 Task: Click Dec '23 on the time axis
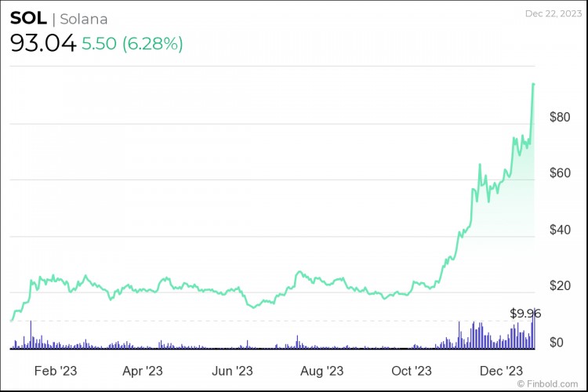tap(502, 370)
